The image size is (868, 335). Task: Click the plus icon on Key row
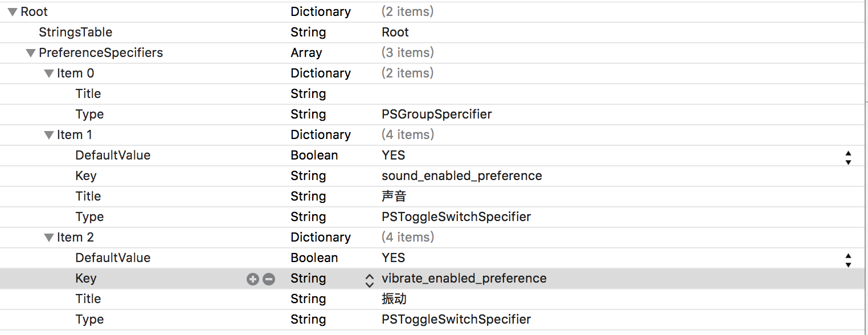[x=252, y=279]
